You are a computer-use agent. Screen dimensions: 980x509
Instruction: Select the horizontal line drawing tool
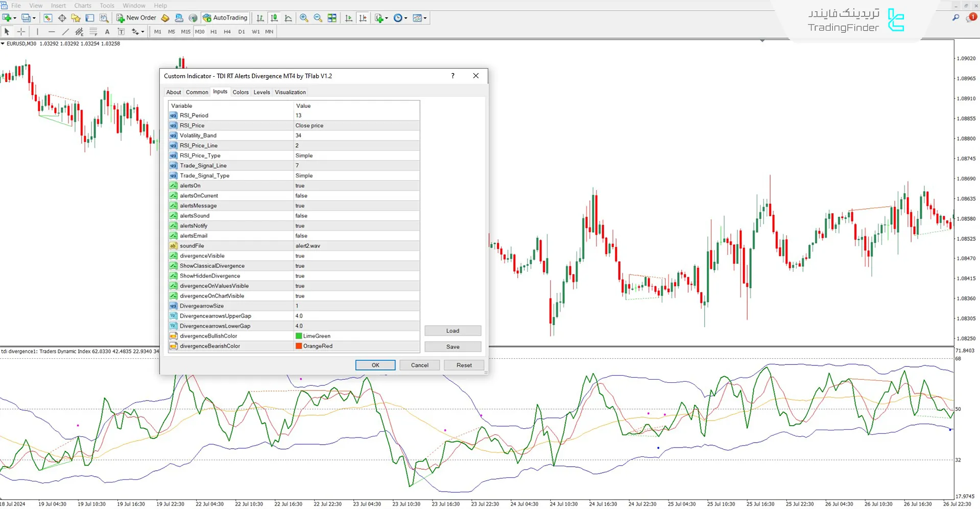pos(52,31)
